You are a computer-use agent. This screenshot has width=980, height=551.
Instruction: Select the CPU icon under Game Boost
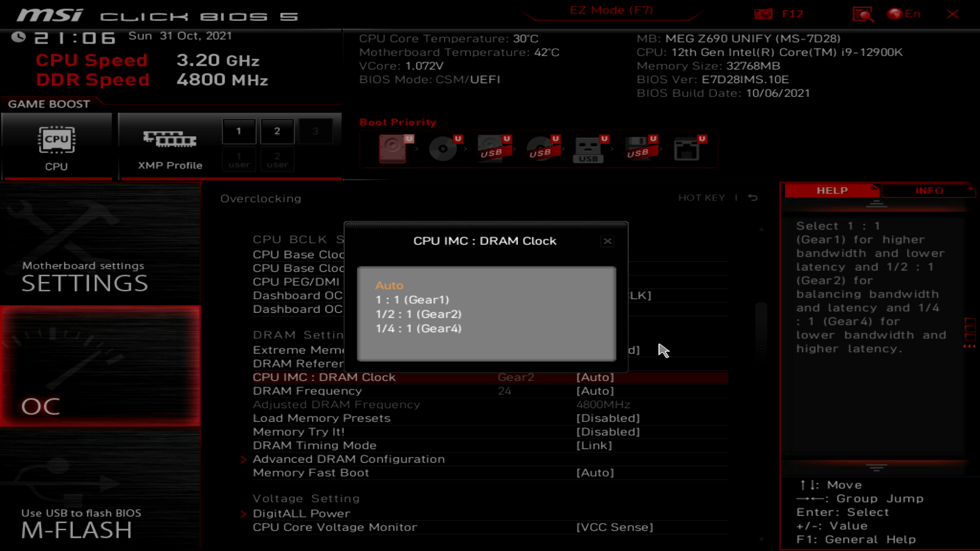pos(57,139)
